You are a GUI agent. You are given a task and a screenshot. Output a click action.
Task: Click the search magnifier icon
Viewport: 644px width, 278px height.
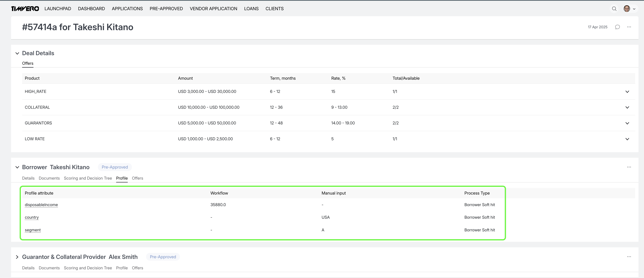pyautogui.click(x=614, y=9)
